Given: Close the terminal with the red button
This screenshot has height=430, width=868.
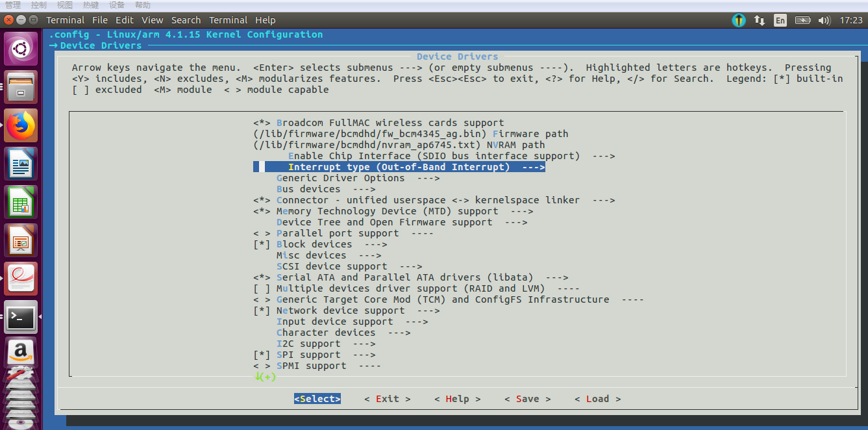Looking at the screenshot, I should tap(8, 20).
